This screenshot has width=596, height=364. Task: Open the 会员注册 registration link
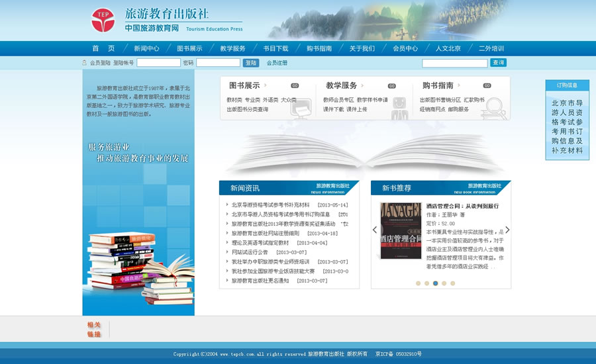coord(277,63)
